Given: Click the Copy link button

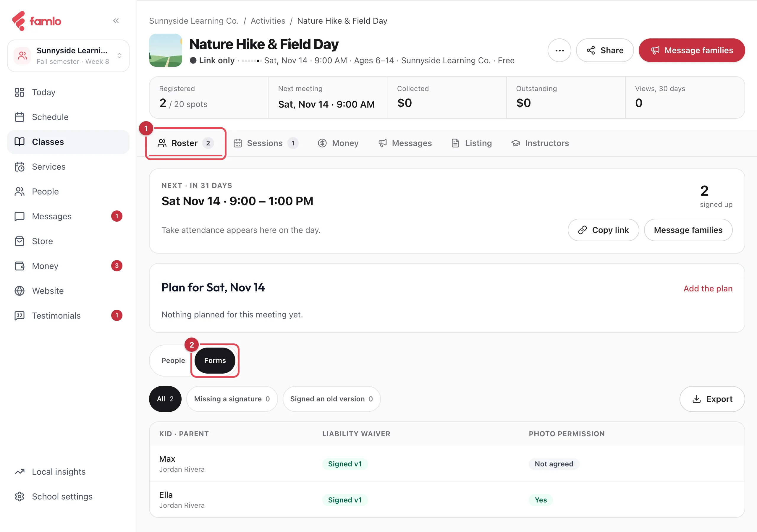Looking at the screenshot, I should 603,230.
